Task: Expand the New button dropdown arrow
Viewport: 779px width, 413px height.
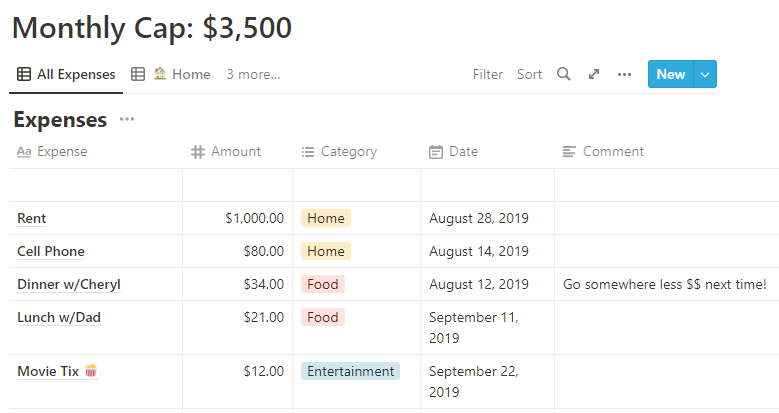Action: point(705,74)
